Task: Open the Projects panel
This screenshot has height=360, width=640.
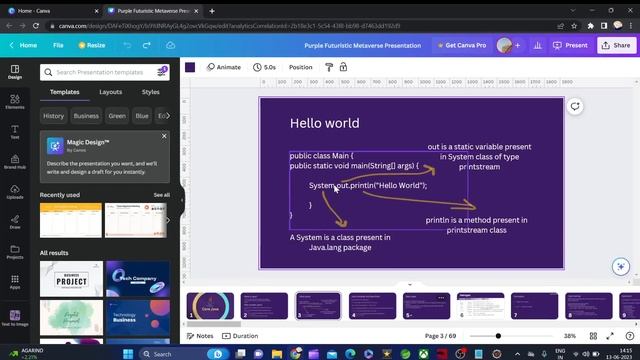Action: [15, 252]
